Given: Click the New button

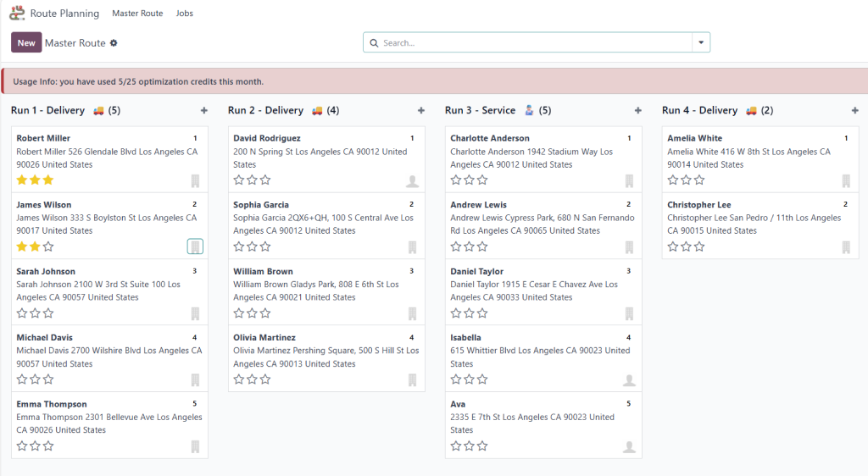Looking at the screenshot, I should [26, 42].
